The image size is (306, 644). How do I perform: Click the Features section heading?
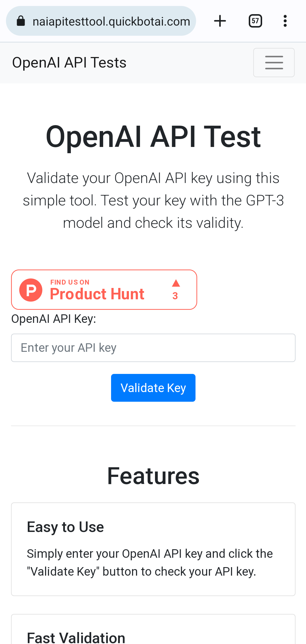[153, 476]
